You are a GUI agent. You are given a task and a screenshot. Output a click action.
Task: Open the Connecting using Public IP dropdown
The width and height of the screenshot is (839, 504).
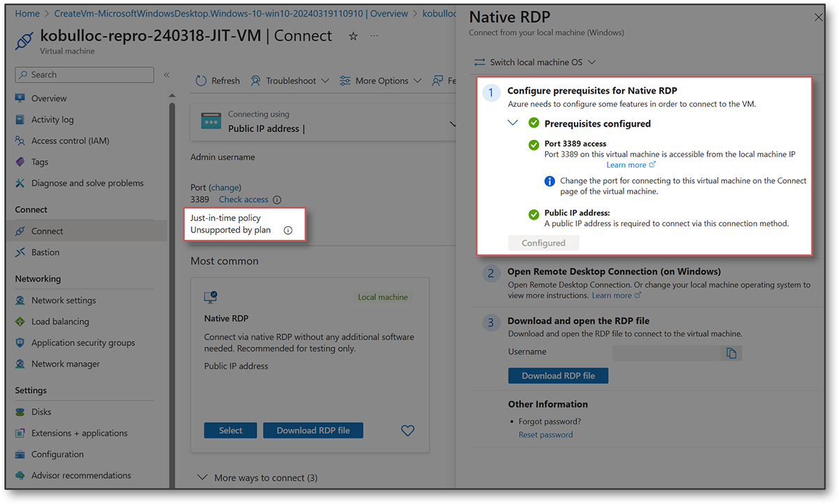coord(323,122)
